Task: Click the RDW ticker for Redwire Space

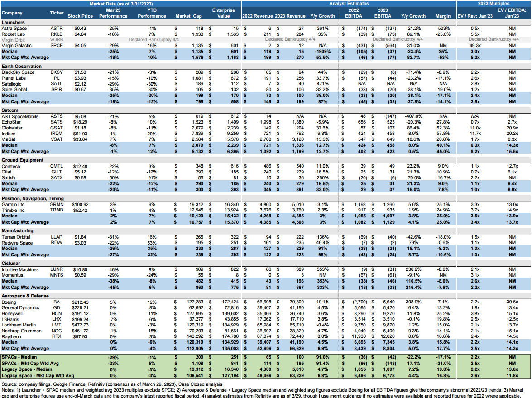Action: (56, 243)
